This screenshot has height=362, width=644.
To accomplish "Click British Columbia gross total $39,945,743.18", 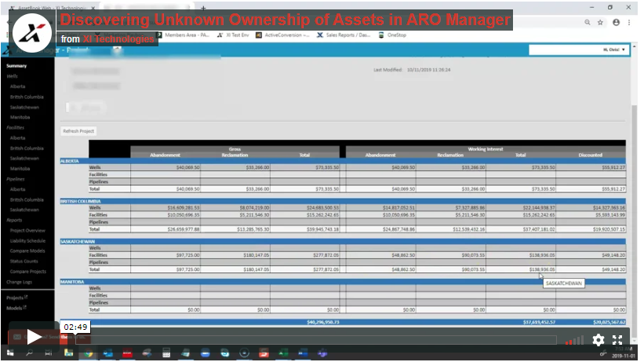I will point(323,229).
